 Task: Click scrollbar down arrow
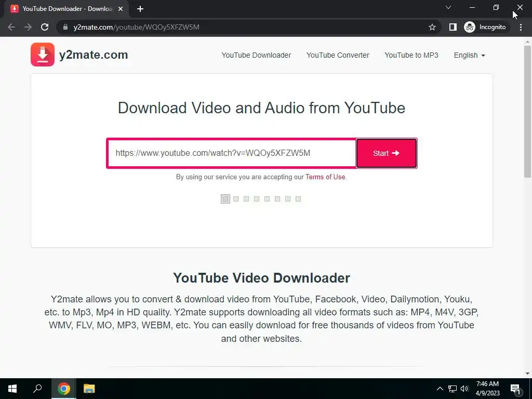tap(527, 374)
